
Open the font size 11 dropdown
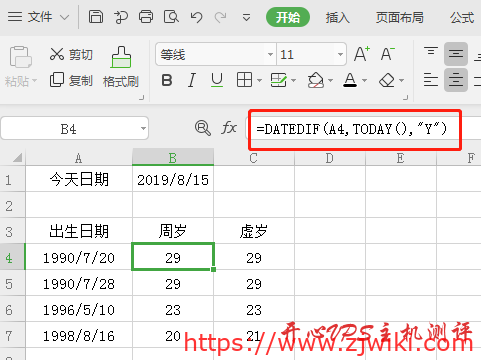pos(340,54)
